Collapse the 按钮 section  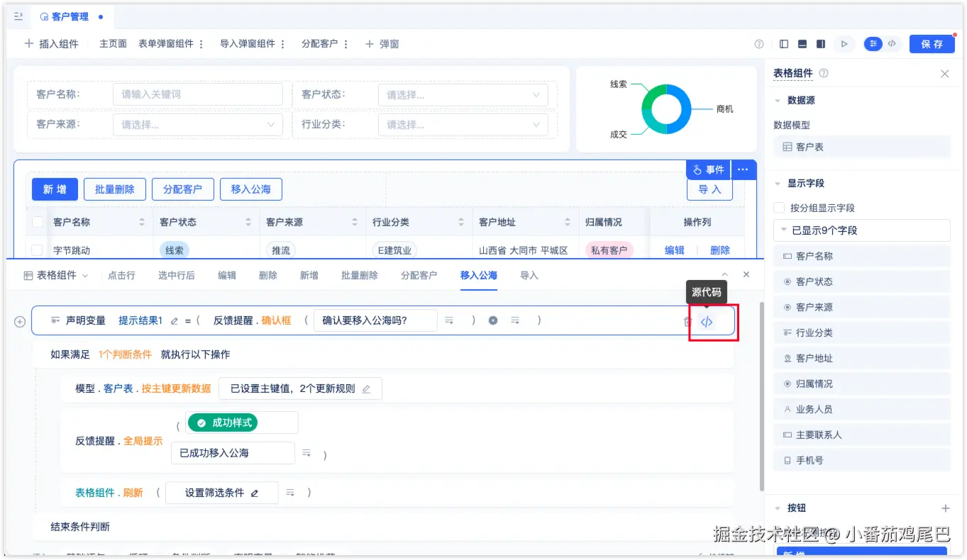coord(778,508)
